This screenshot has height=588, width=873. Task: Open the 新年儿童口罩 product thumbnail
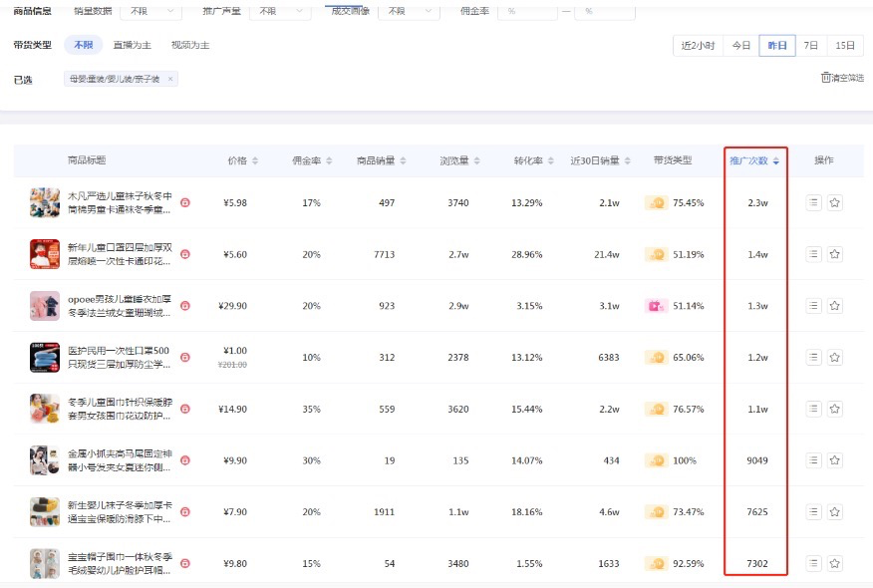click(x=45, y=254)
